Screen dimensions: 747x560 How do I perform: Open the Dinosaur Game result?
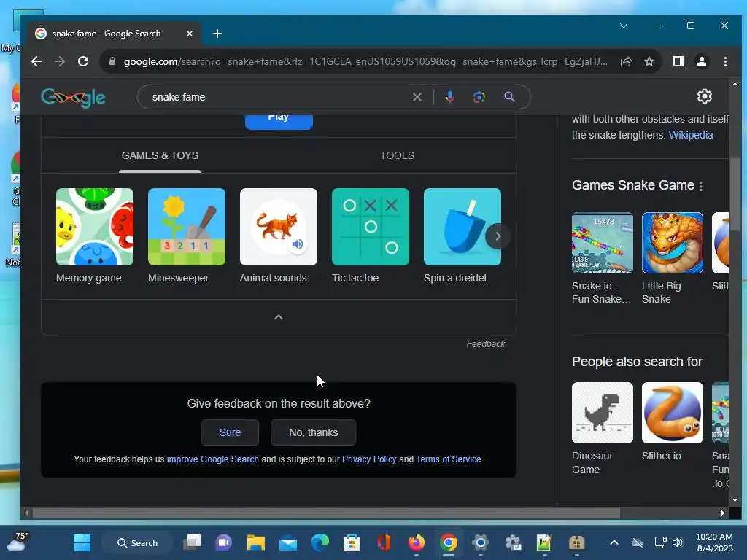(x=602, y=429)
